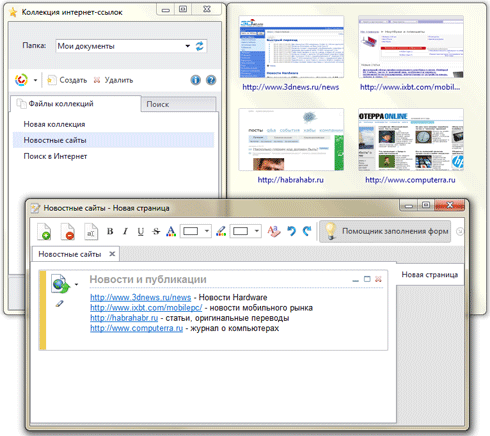Click the Удалить button
The height and width of the screenshot is (436, 490).
113,80
